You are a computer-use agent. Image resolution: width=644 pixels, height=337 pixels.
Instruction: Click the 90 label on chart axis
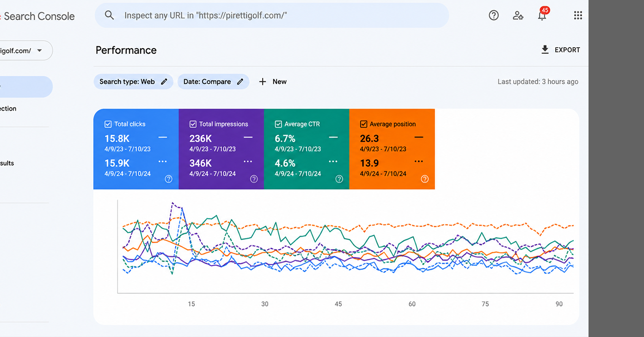[x=559, y=304]
